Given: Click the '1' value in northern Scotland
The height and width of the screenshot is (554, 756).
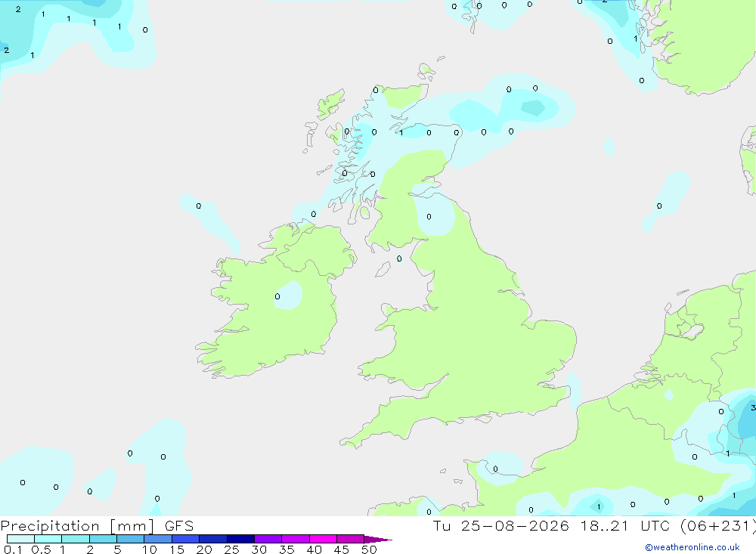Looking at the screenshot, I should pos(401,132).
